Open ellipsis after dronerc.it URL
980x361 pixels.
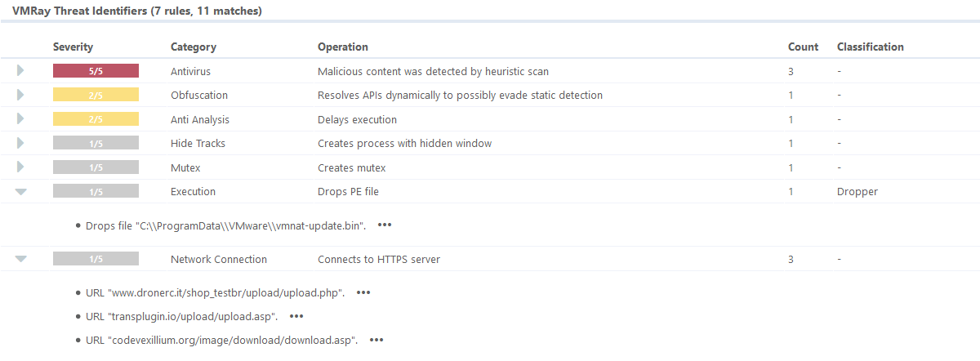point(363,292)
